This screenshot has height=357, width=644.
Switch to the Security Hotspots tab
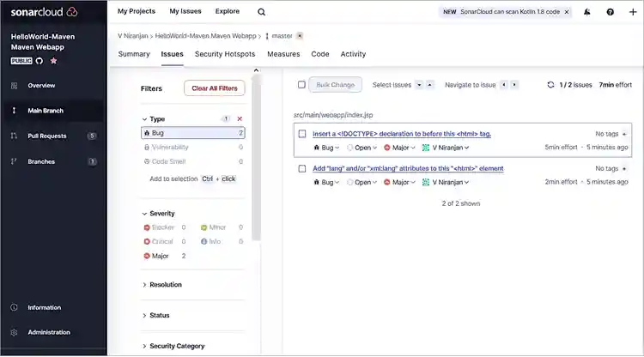click(225, 54)
